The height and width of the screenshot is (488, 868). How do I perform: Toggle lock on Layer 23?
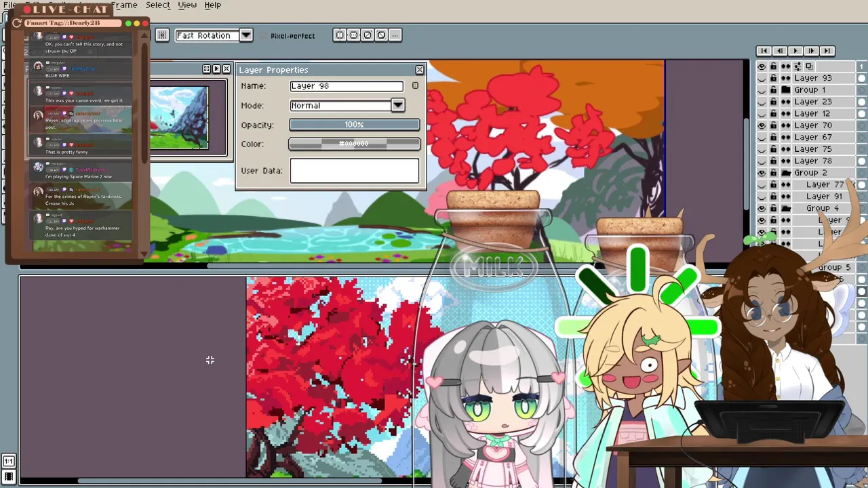click(773, 102)
